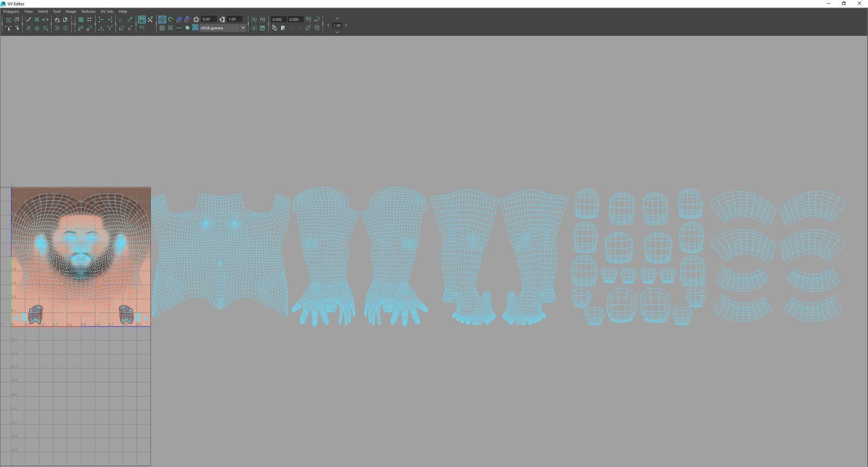Toggle dim image display
The height and width of the screenshot is (467, 868).
[x=142, y=28]
